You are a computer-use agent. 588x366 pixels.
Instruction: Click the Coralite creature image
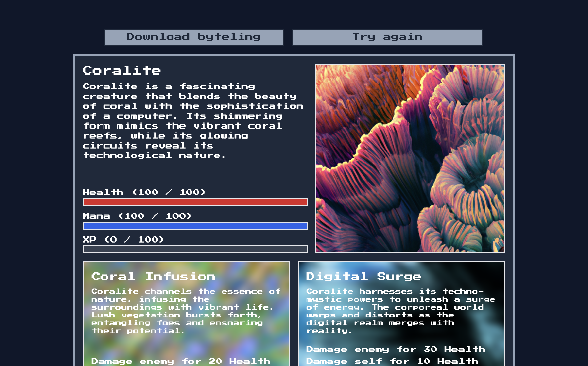click(x=410, y=159)
